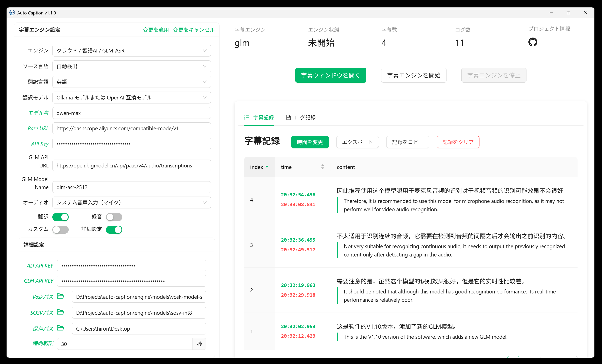Open the GitHub project info icon
Image resolution: width=602 pixels, height=364 pixels.
pos(533,42)
